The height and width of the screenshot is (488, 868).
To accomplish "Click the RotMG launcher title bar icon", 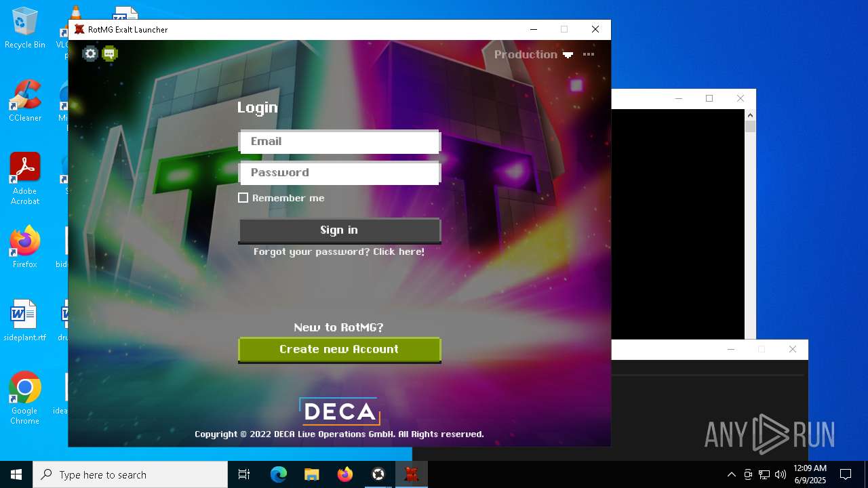I will tap(79, 29).
